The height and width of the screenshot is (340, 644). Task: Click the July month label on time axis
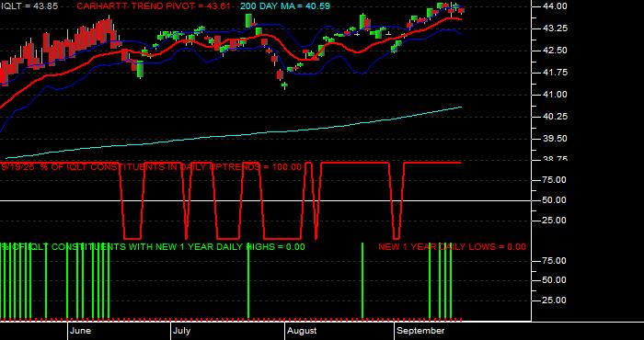tap(181, 331)
